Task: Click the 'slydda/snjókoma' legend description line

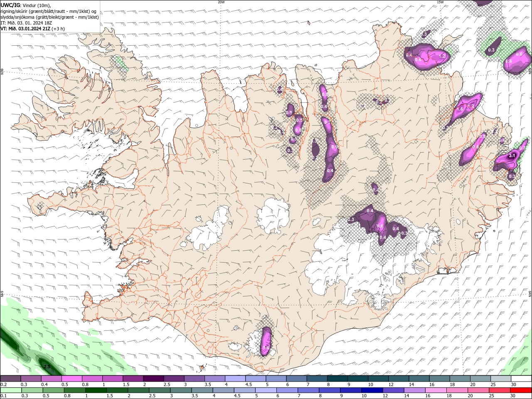Action: click(x=50, y=17)
